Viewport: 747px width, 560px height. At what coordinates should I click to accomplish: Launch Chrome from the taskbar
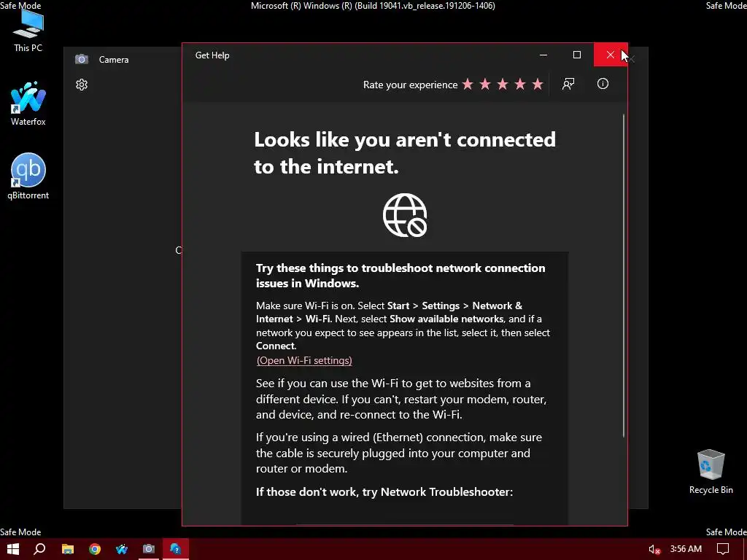pos(95,549)
